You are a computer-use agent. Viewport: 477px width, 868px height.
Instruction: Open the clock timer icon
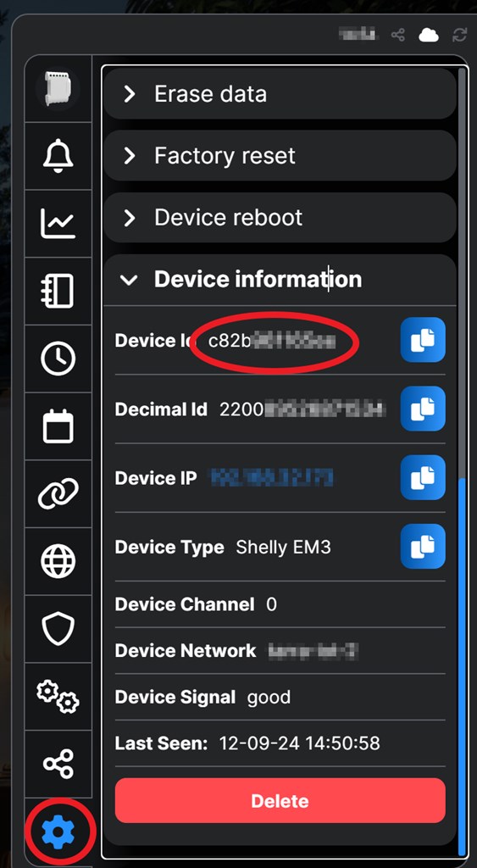[x=58, y=359]
